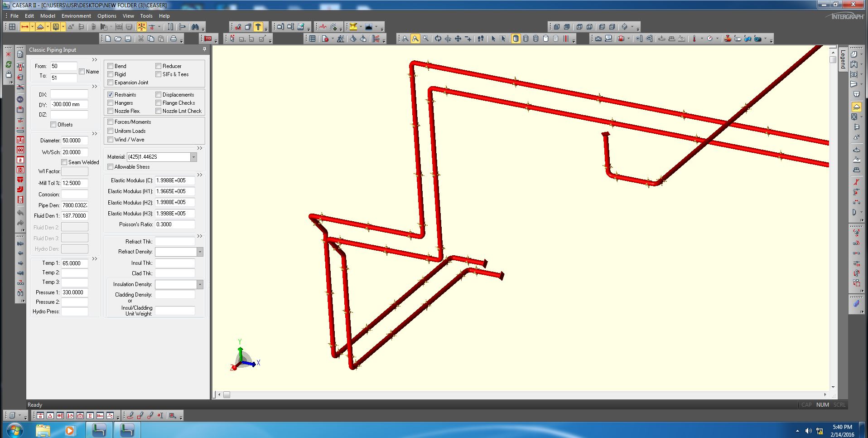Toggle the SIFs & Tees checkbox
This screenshot has height=438, width=868.
tap(158, 74)
